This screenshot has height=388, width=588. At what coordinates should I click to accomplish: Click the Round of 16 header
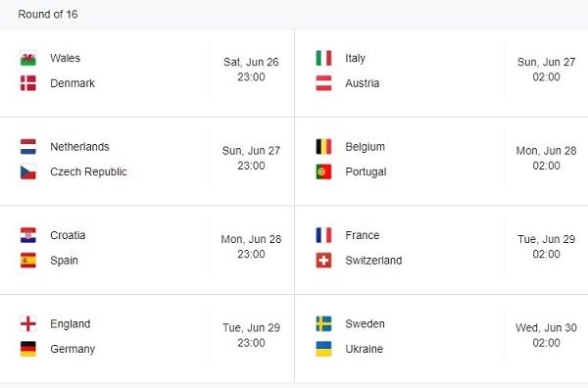pos(48,15)
